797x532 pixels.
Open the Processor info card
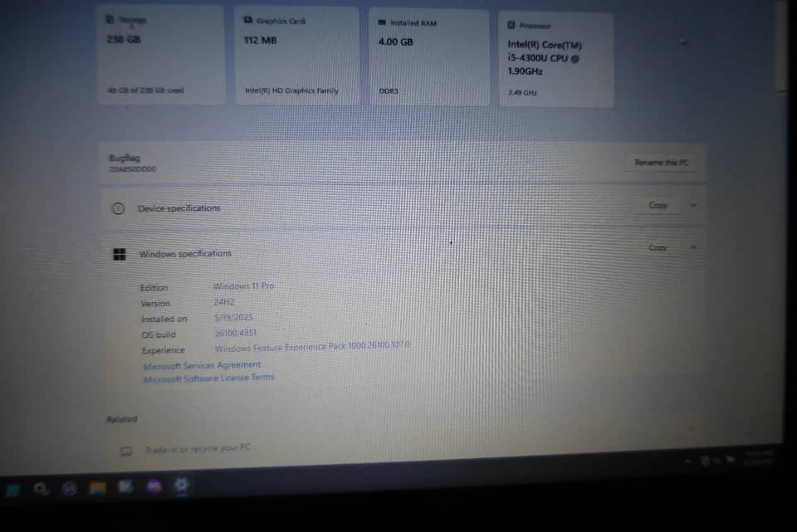coord(556,60)
